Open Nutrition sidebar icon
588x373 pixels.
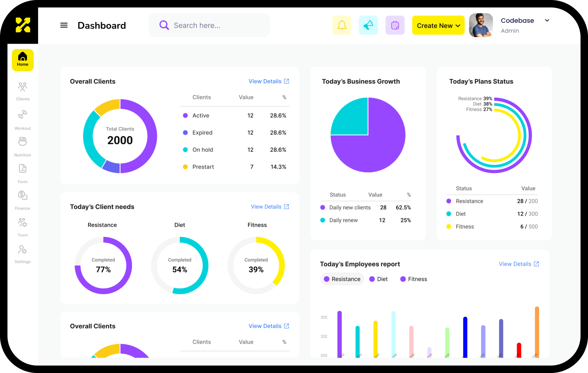click(x=23, y=146)
